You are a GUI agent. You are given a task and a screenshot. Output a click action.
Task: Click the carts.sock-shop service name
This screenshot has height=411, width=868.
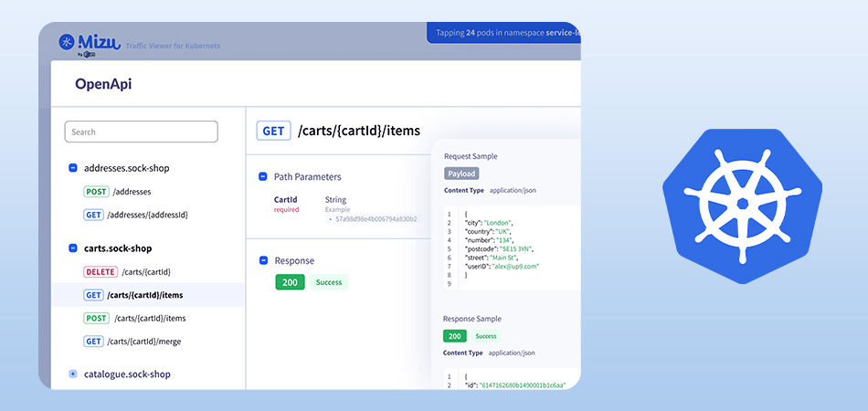(x=118, y=248)
